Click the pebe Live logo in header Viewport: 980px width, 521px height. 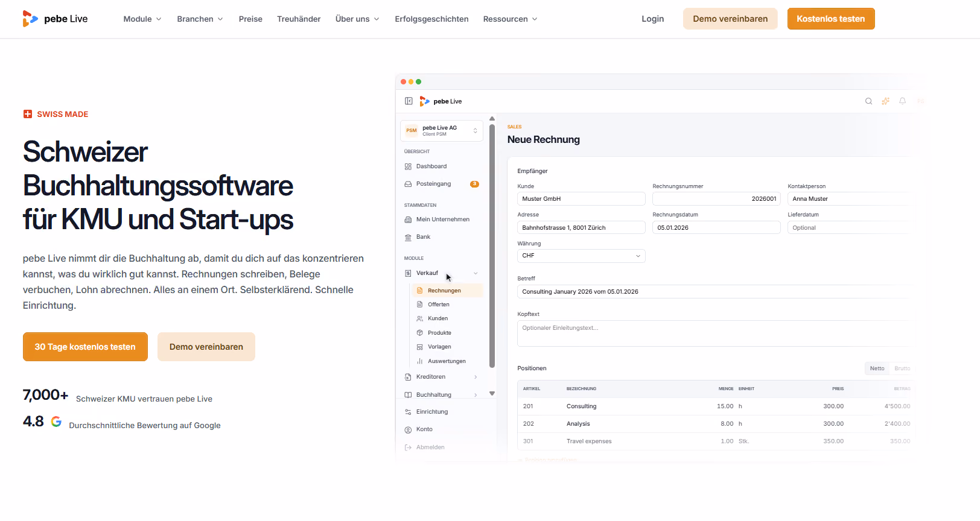pos(55,19)
